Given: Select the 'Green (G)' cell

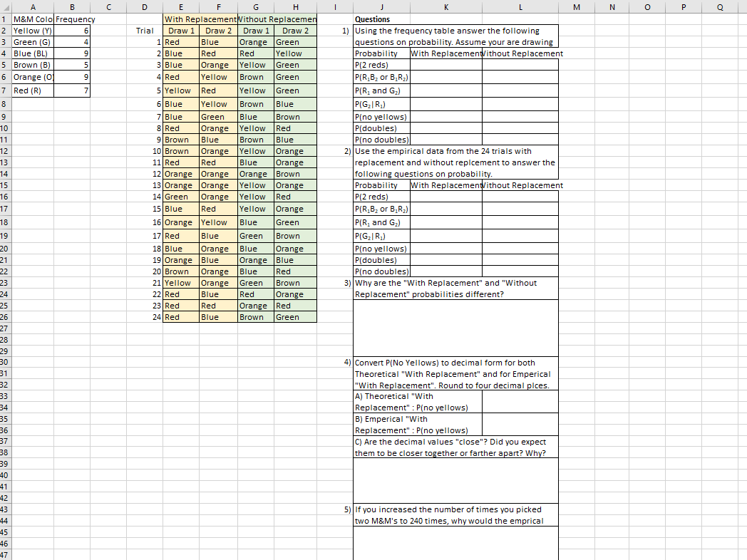Looking at the screenshot, I should point(33,42).
